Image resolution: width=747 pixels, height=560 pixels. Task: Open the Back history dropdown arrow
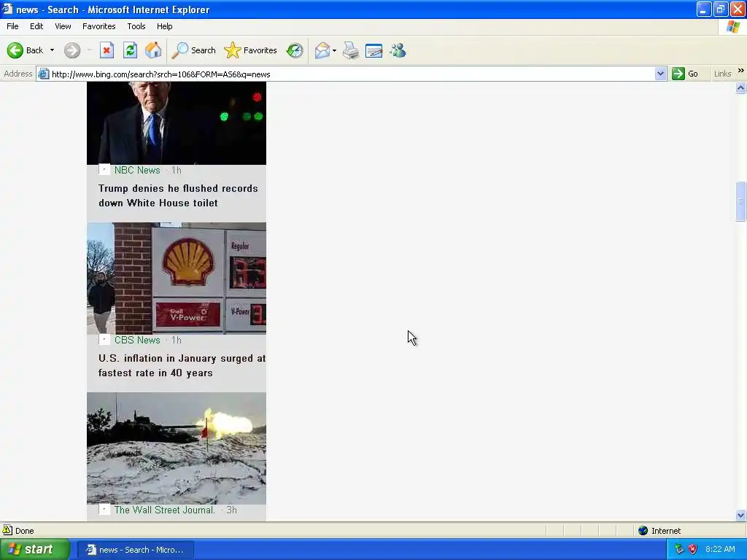[x=52, y=50]
